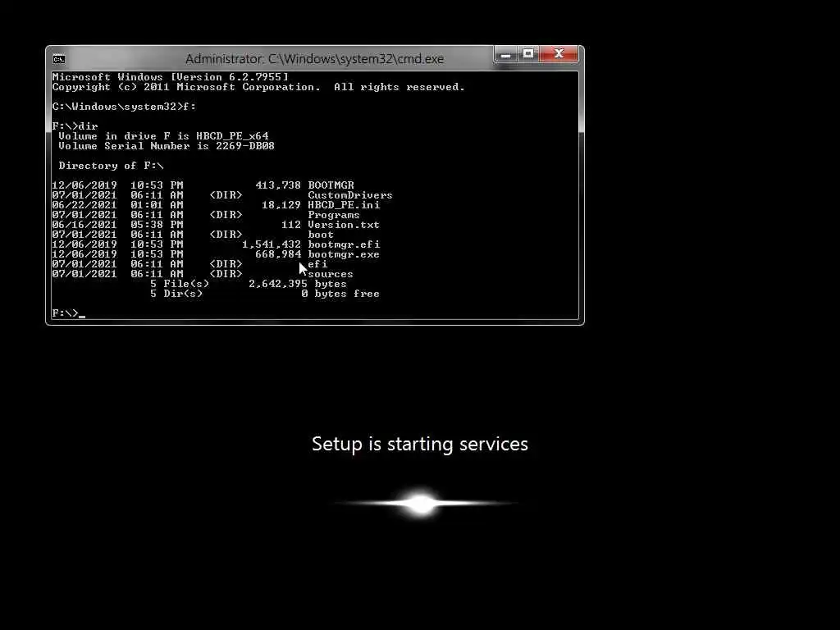Click the Version.txt file name

[x=344, y=225]
